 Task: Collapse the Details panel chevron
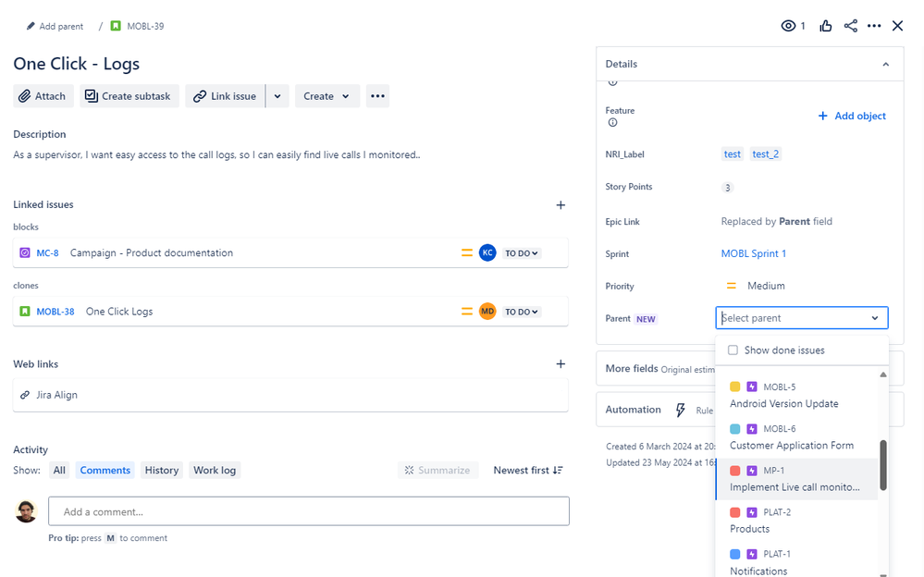pyautogui.click(x=886, y=64)
